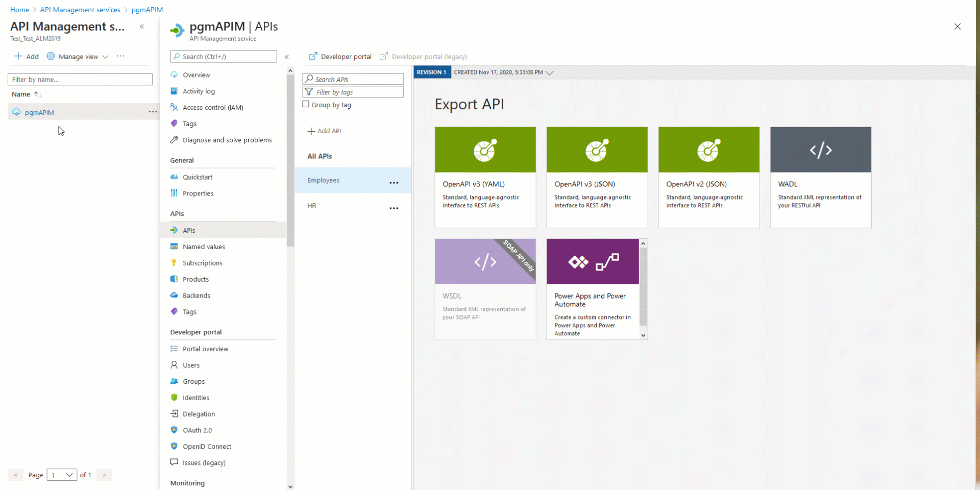Select the WADL export code icon

820,150
